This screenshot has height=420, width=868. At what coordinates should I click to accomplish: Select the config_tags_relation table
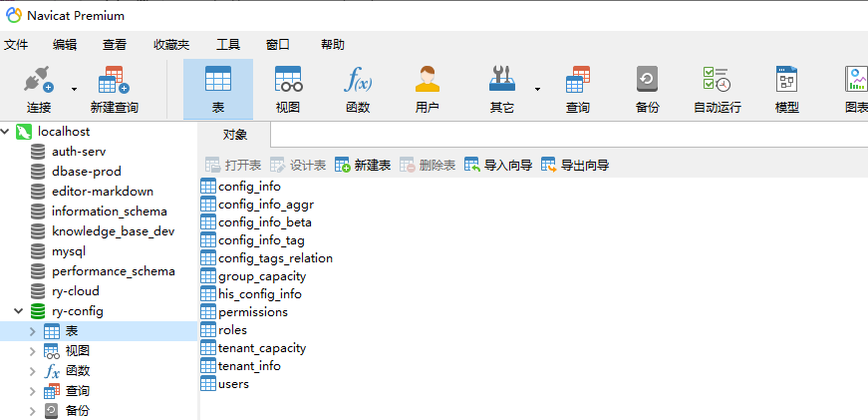(275, 258)
